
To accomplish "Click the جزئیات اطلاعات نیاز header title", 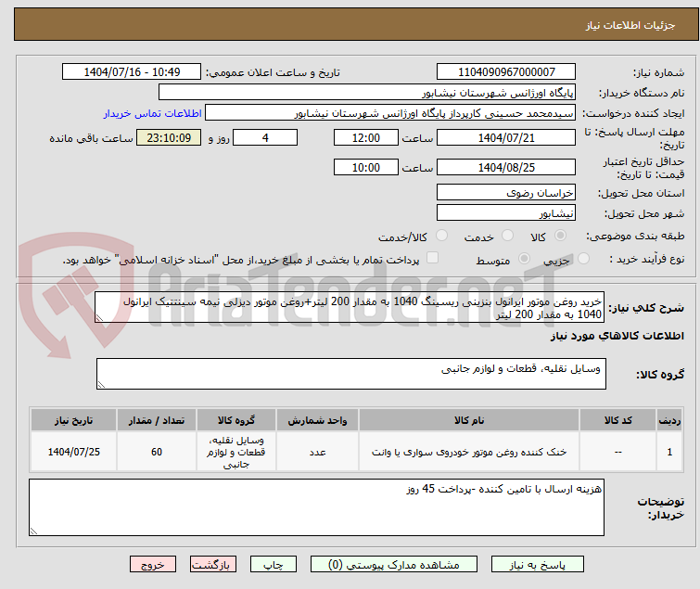I will tap(630, 25).
